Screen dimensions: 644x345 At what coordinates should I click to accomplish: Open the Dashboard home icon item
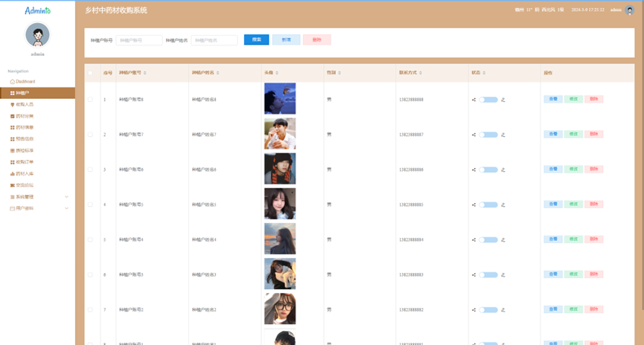coord(13,82)
